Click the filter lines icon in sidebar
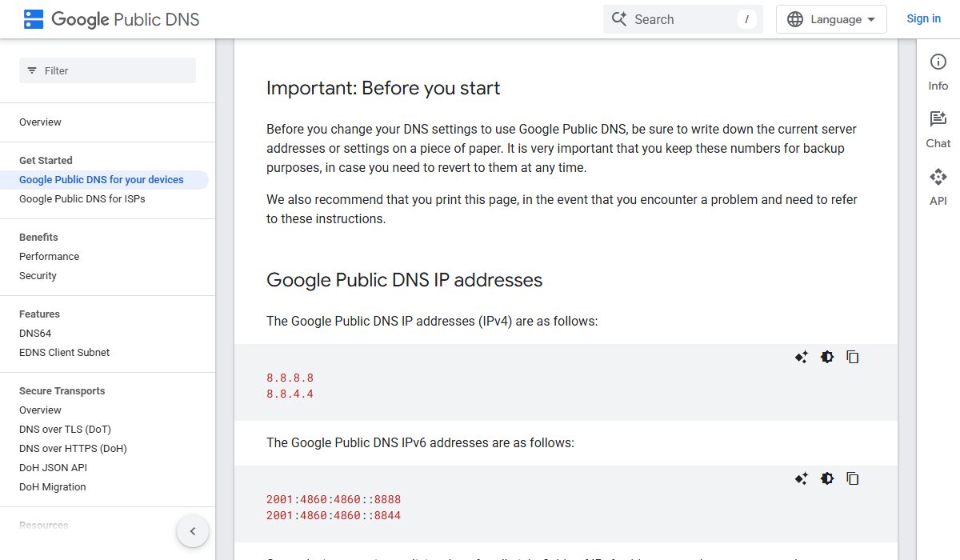Viewport: 960px width, 560px height. pos(32,70)
